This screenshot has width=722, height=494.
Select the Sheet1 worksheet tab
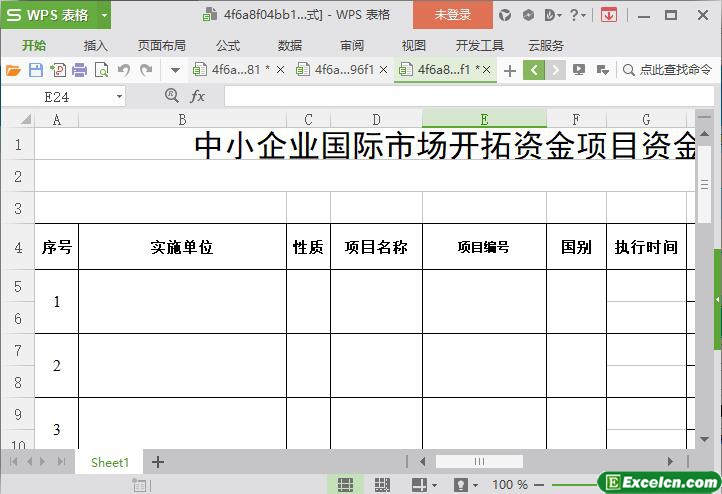[x=110, y=462]
